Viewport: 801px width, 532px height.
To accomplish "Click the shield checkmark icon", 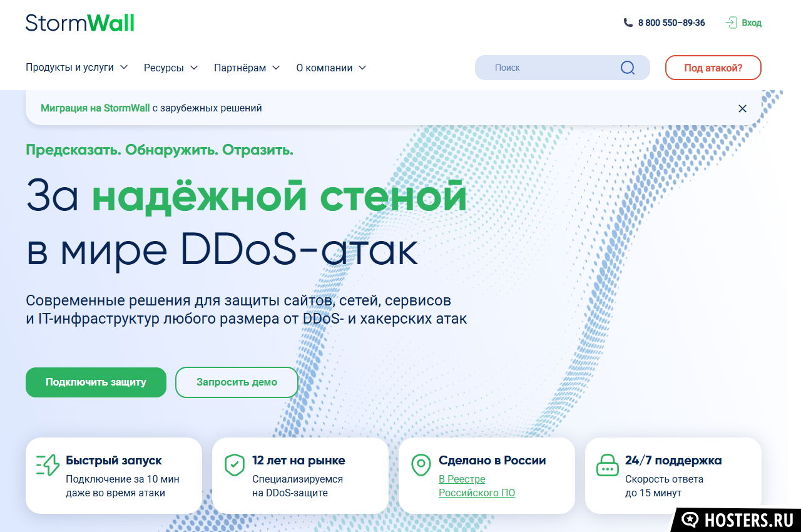I will 234,465.
